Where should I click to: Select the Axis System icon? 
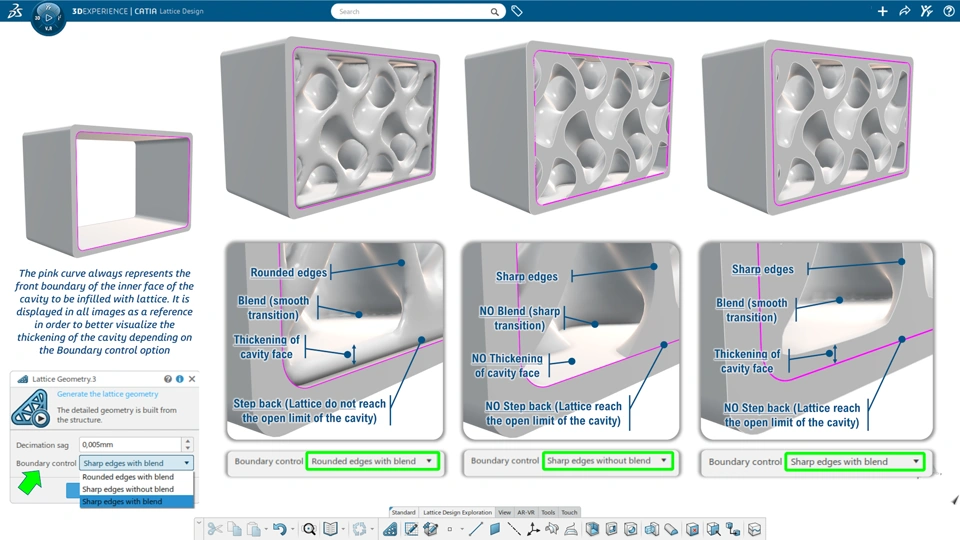click(x=533, y=529)
